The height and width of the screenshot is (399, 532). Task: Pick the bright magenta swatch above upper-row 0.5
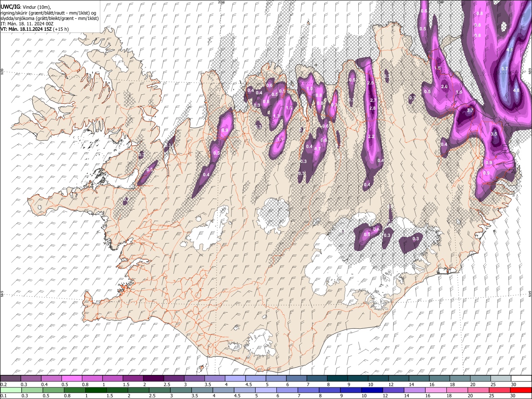coord(72,379)
